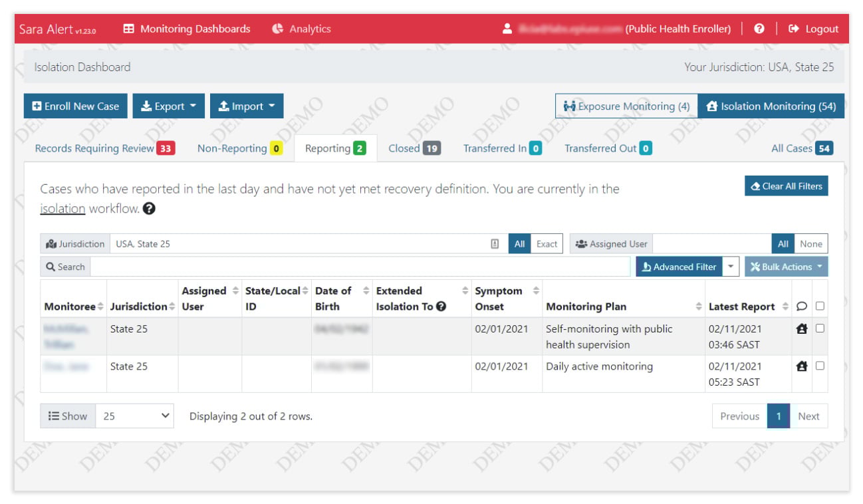863x504 pixels.
Task: Sort by Extended Isolation To column arrows
Action: pos(465,291)
